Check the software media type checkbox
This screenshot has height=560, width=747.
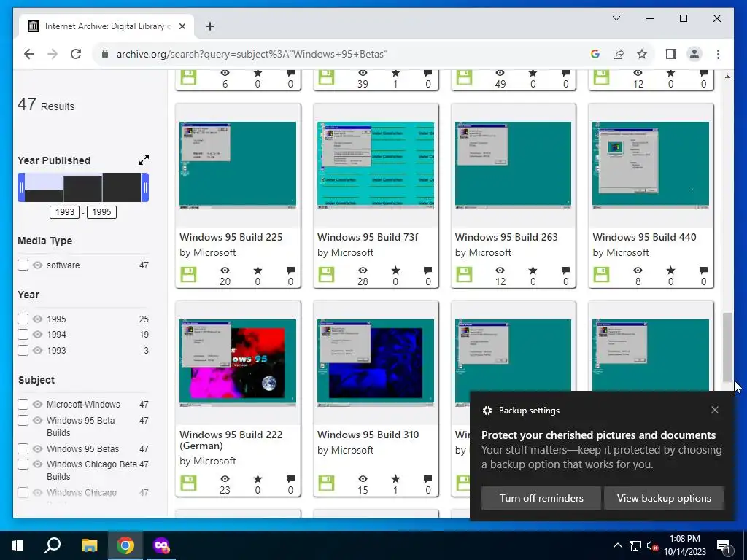[23, 265]
